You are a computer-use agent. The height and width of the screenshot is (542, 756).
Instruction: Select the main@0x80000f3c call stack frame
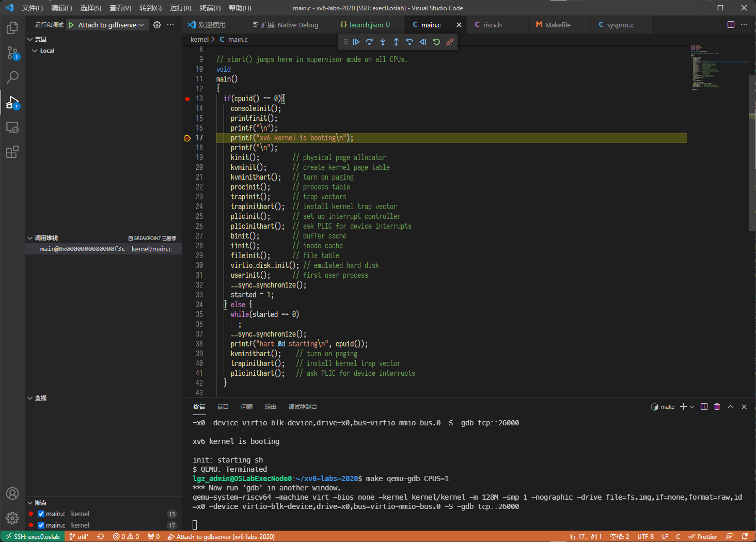83,249
